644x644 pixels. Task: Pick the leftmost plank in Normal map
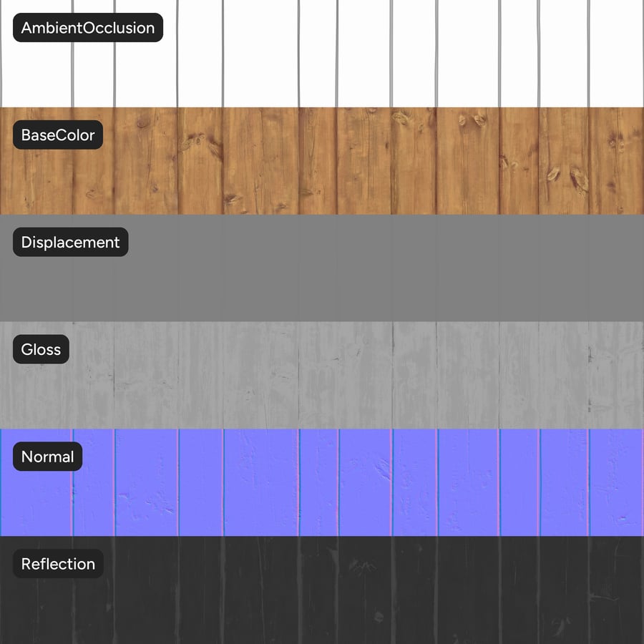coord(36,501)
